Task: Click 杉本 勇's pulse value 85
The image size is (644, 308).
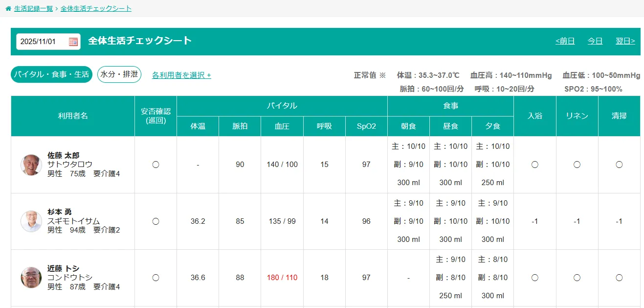Action: [240, 221]
